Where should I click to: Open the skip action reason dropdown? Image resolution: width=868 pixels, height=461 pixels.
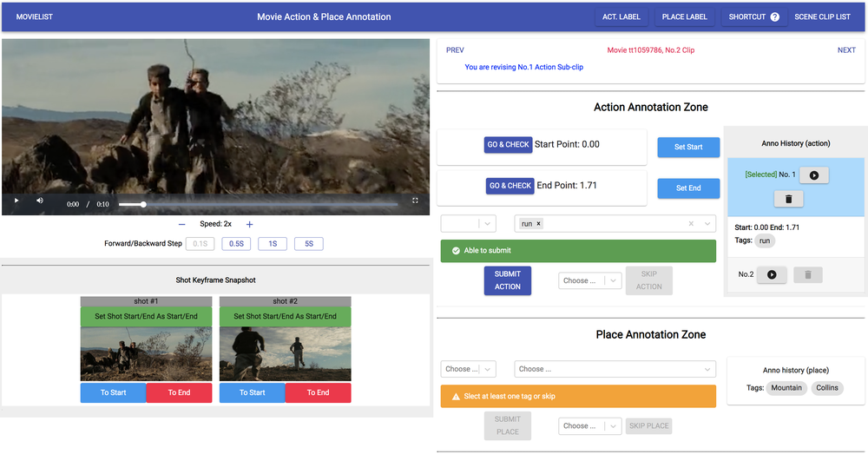590,280
